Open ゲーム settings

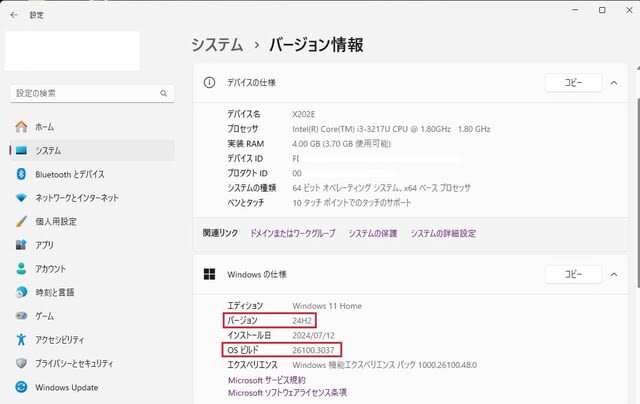[44, 316]
